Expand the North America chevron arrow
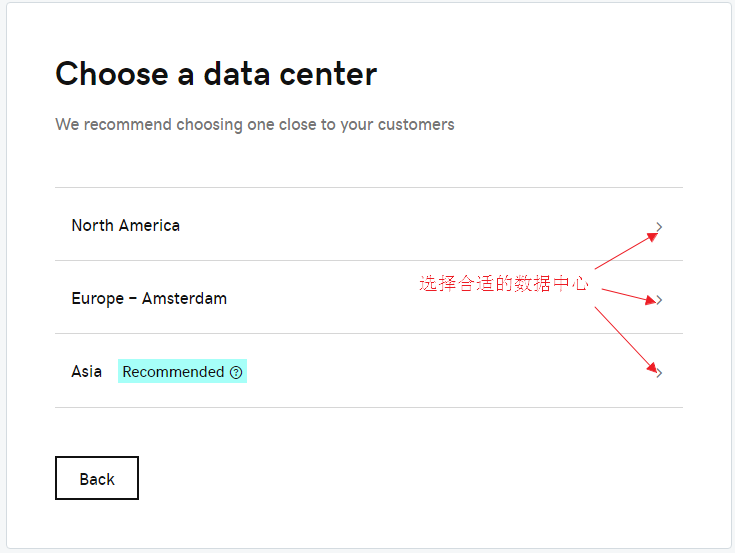Viewport: 735px width, 553px height. coord(659,227)
